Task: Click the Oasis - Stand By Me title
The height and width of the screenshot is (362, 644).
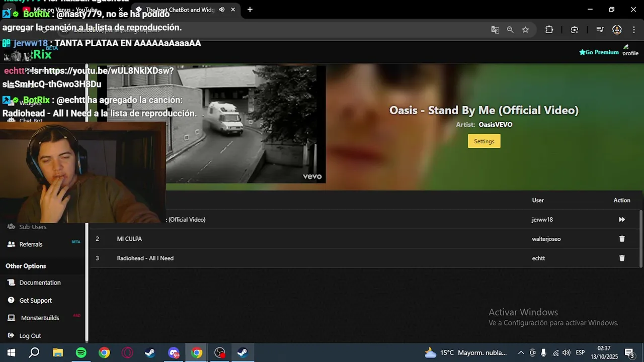Action: (x=484, y=110)
